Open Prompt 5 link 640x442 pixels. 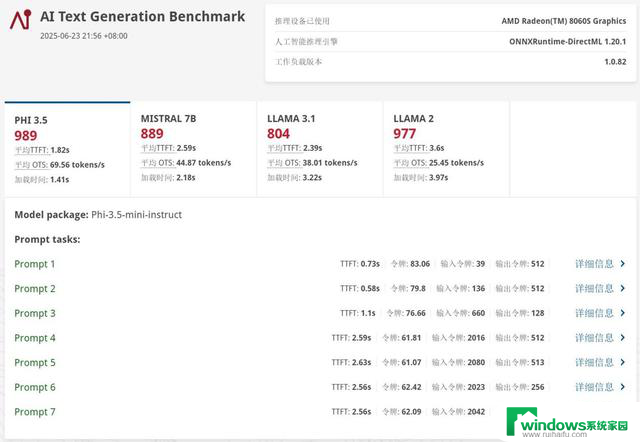pyautogui.click(x=35, y=362)
